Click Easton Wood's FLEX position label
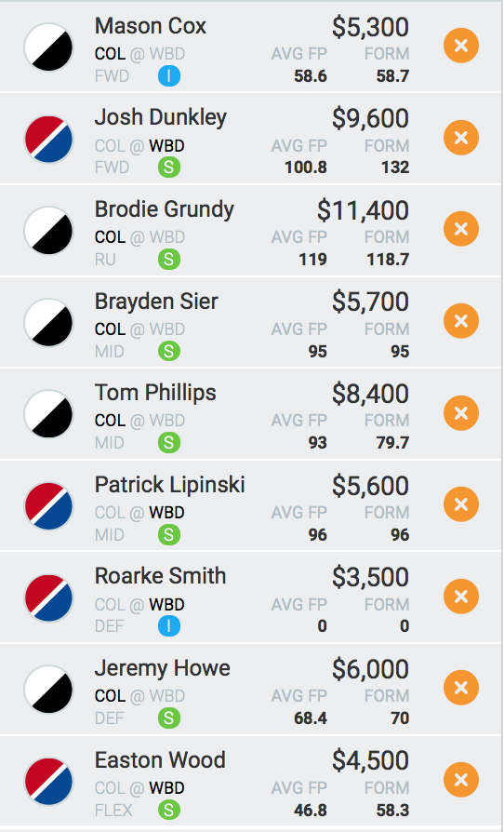504x832 pixels. pyautogui.click(x=113, y=811)
